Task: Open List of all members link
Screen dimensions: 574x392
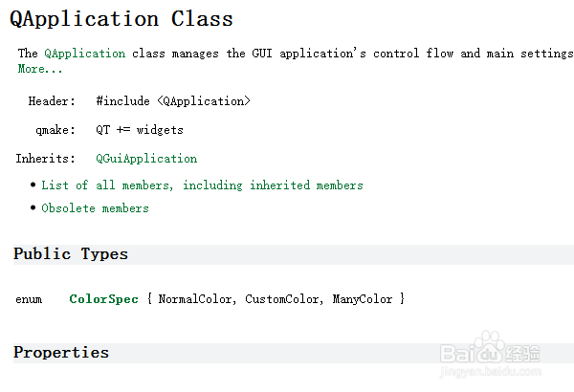Action: 202,185
